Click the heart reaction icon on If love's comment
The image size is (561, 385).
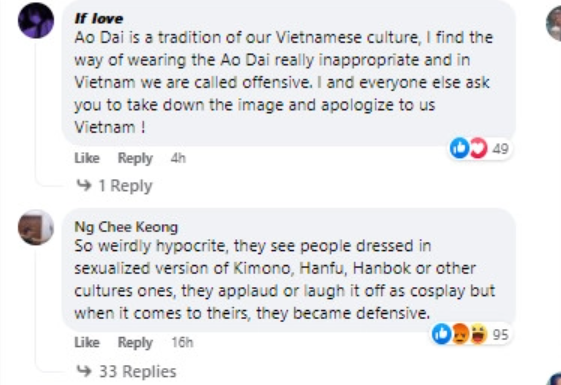478,148
